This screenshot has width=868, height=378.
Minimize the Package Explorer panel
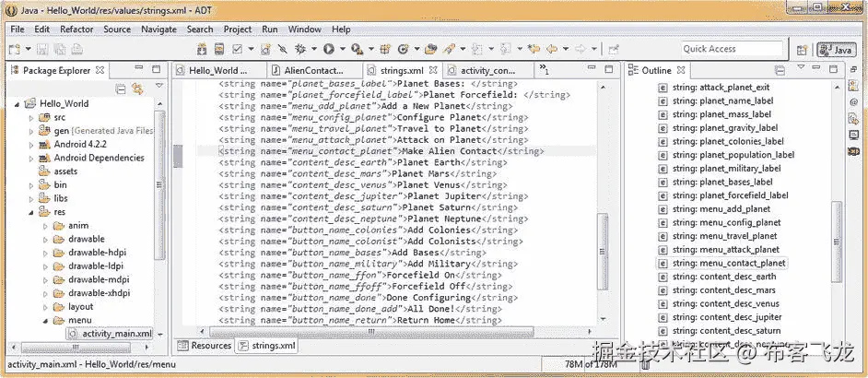pos(138,69)
